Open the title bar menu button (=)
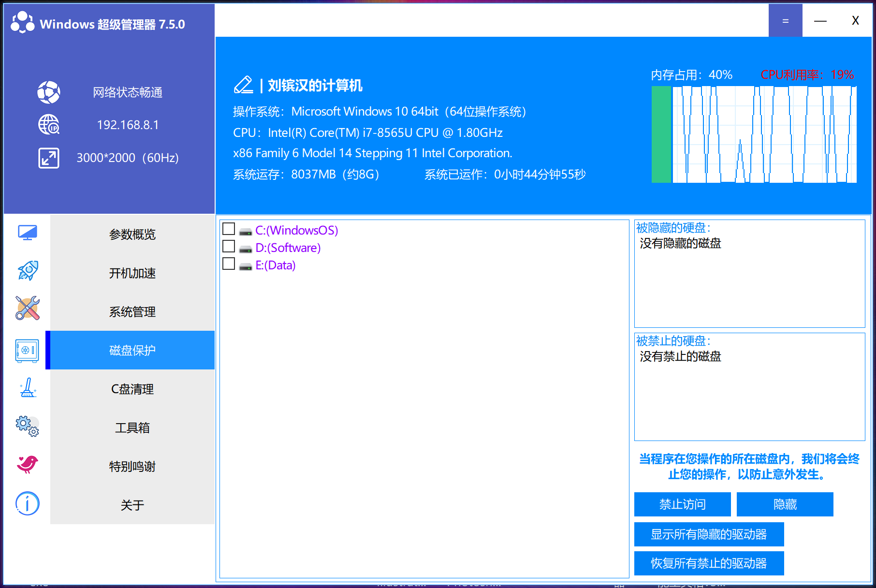The image size is (876, 588). (x=786, y=20)
